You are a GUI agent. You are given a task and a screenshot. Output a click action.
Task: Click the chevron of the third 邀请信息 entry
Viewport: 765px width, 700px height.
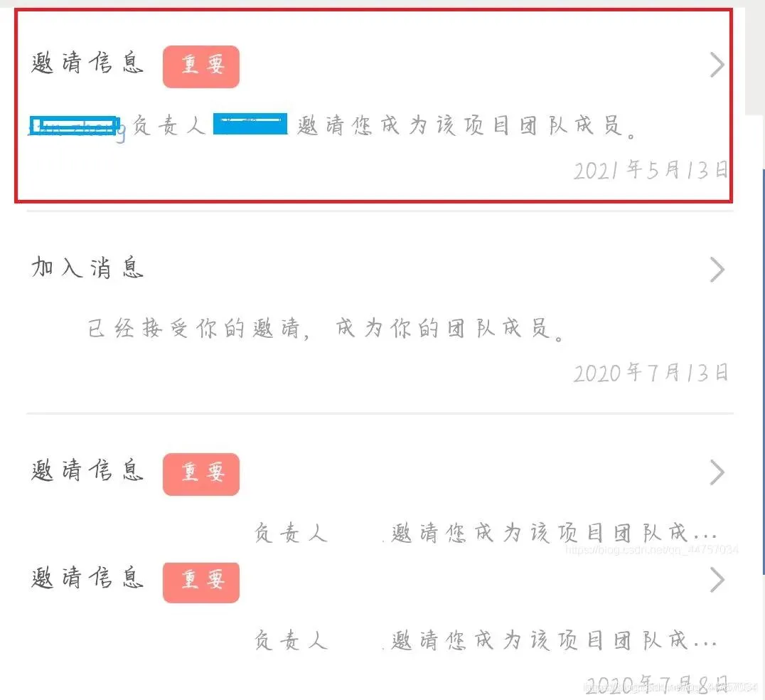pyautogui.click(x=717, y=472)
